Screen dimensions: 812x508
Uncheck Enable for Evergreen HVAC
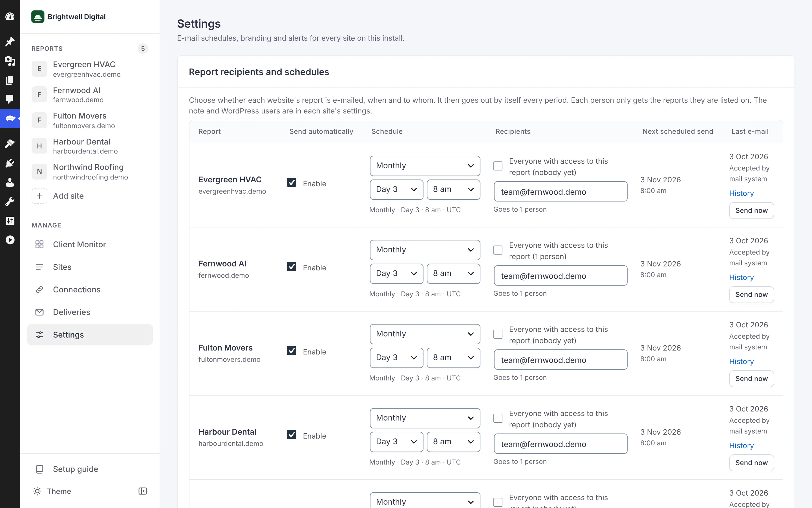coord(292,182)
